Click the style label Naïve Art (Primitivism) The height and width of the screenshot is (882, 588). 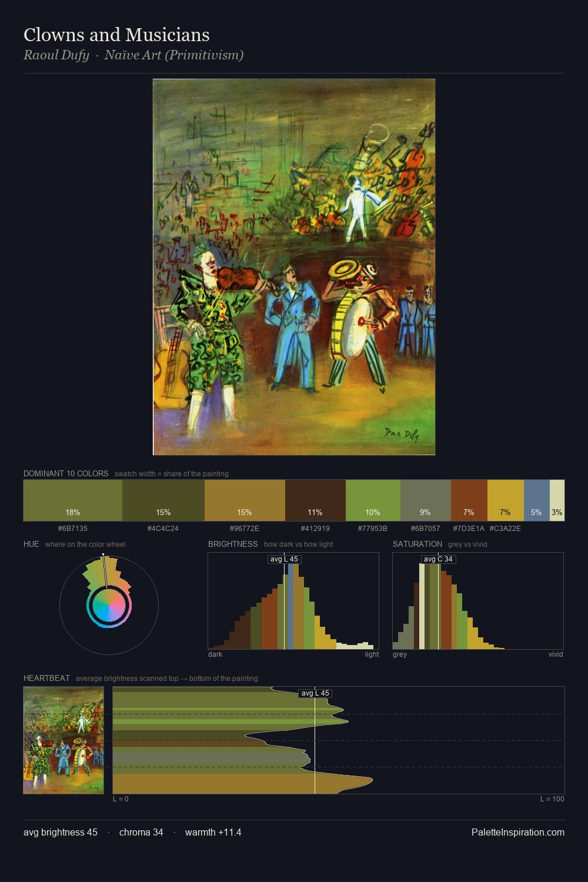pyautogui.click(x=174, y=55)
